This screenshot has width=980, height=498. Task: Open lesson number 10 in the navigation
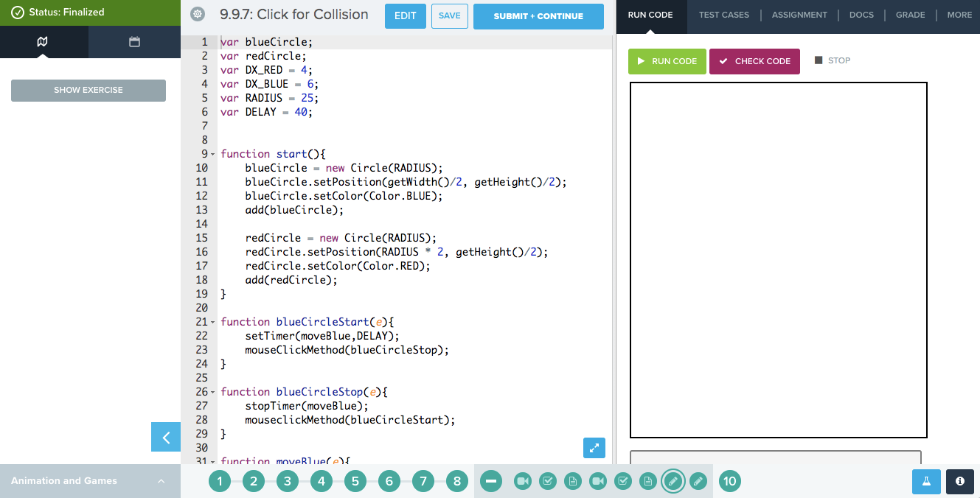click(729, 481)
